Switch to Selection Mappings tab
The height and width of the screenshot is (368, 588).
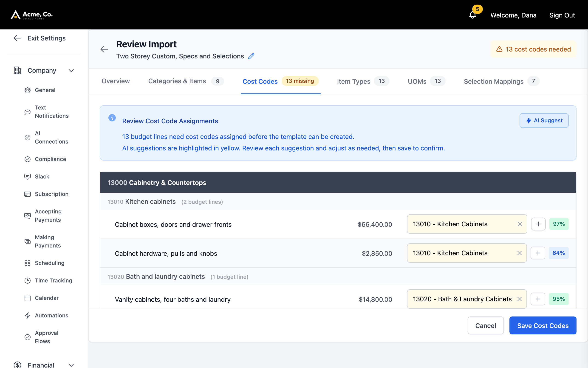pos(501,81)
